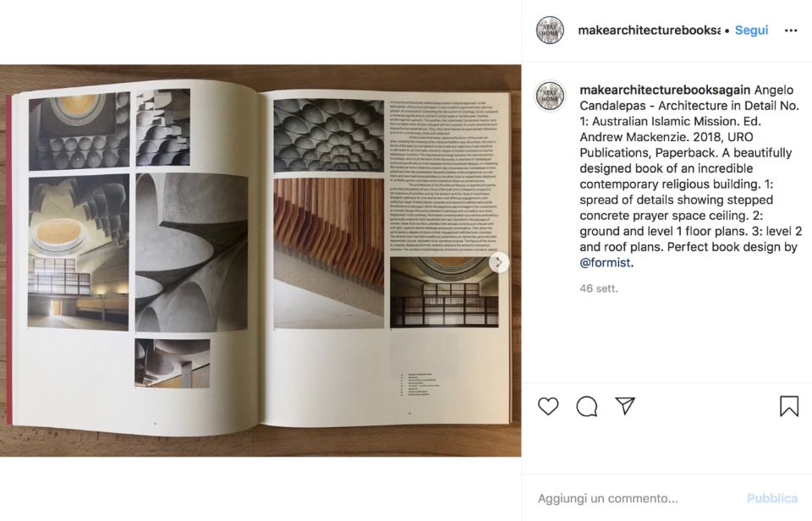The height and width of the screenshot is (521, 812).
Task: Open caption avatar next to username
Action: (x=550, y=96)
